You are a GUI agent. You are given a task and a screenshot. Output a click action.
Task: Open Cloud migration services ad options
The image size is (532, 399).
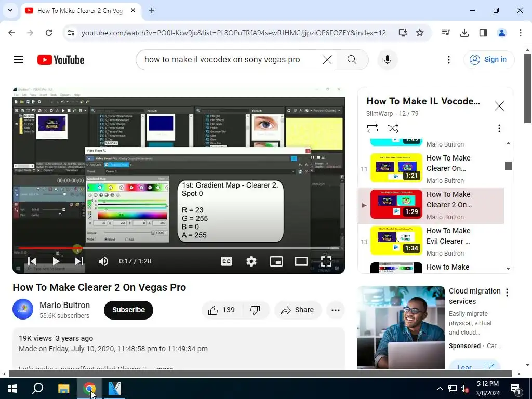pyautogui.click(x=507, y=292)
